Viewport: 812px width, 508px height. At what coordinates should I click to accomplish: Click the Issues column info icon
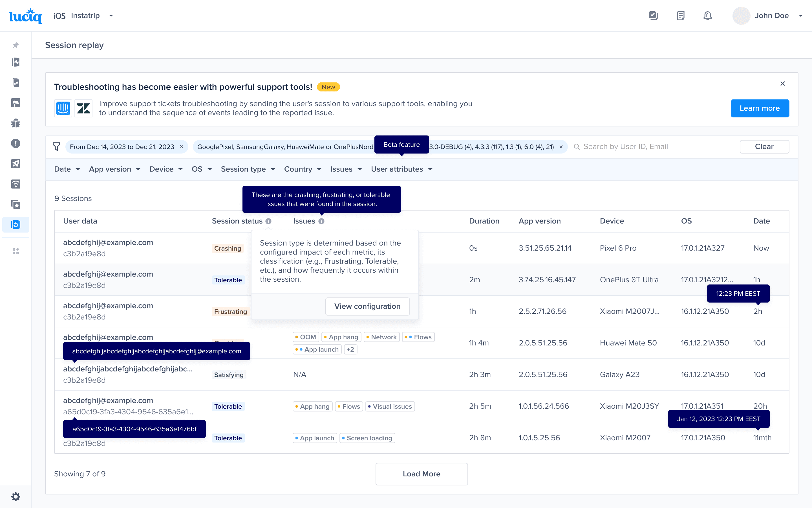[x=321, y=221]
